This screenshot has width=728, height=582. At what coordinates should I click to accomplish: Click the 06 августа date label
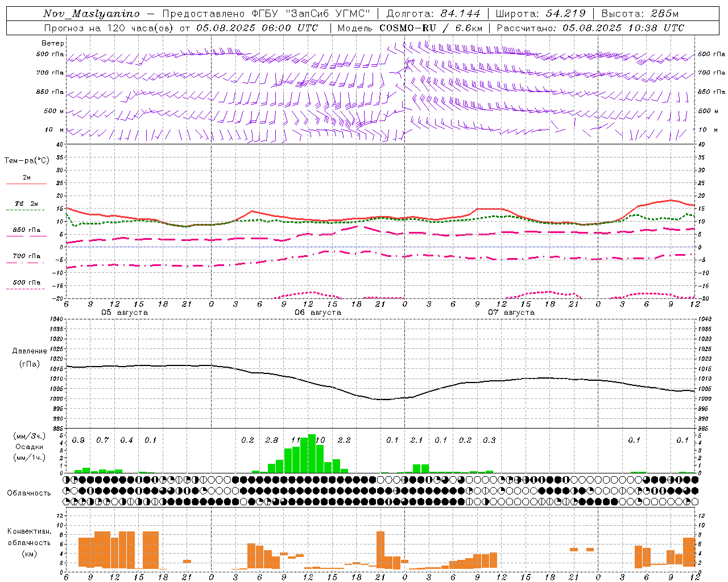(318, 313)
